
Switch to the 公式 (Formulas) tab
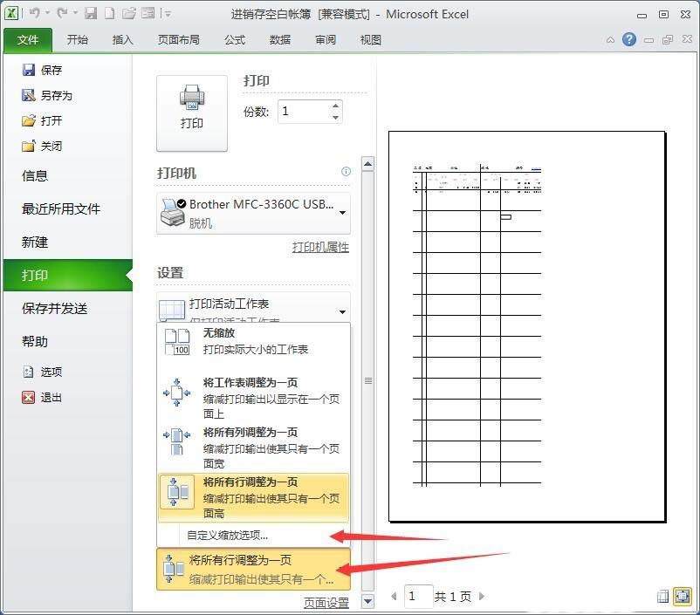point(235,40)
